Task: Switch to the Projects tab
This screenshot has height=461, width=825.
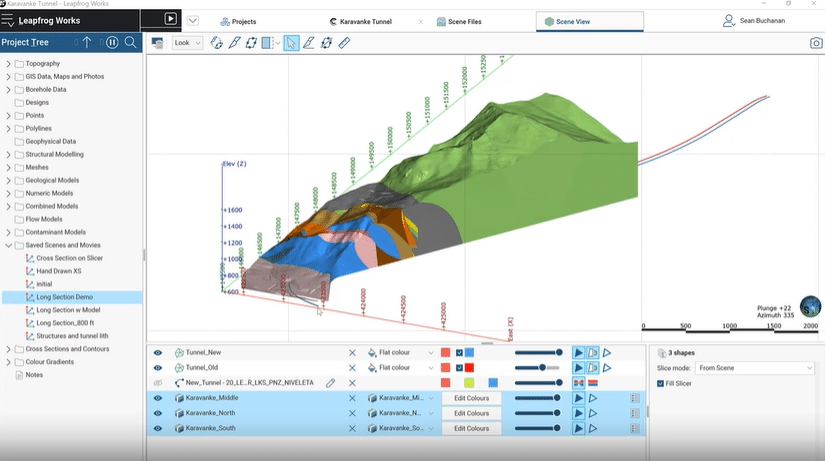Action: click(238, 22)
